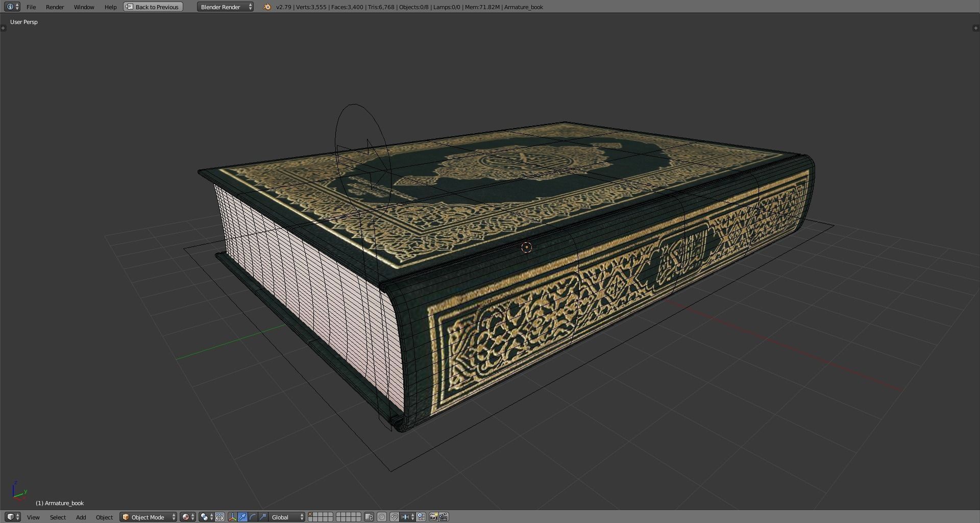Open the Global transform orientation dropdown

click(x=287, y=517)
